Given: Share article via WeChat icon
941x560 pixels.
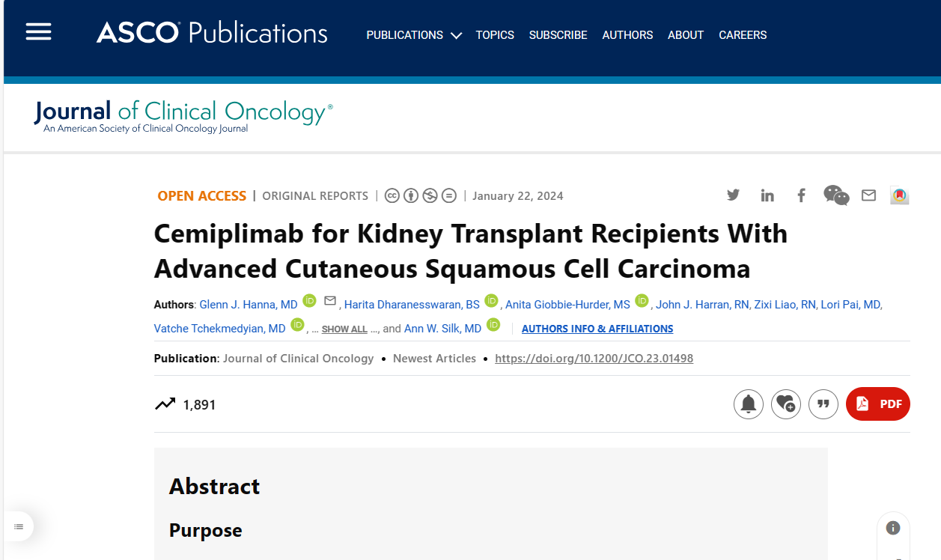Looking at the screenshot, I should [x=836, y=195].
